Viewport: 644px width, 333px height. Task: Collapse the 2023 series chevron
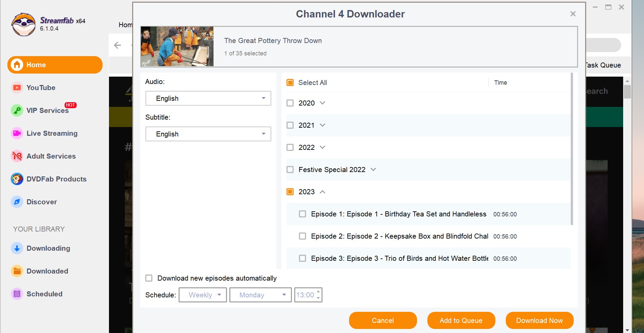pyautogui.click(x=323, y=192)
